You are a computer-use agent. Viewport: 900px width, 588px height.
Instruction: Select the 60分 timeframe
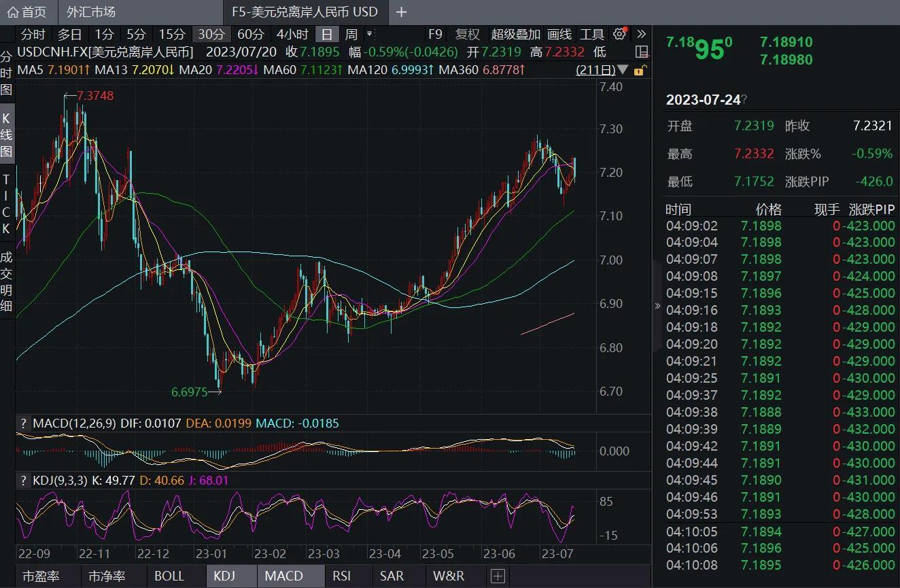[250, 34]
